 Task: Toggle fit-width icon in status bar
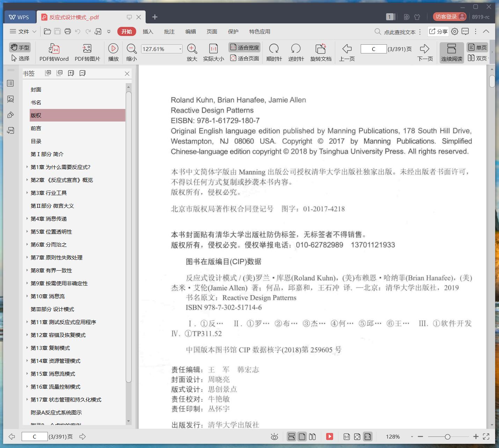pos(368,436)
